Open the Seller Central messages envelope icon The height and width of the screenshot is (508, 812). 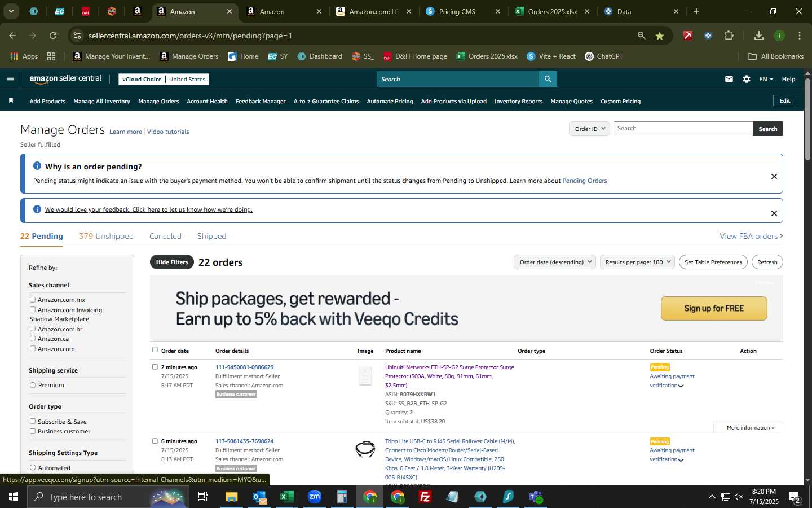729,79
